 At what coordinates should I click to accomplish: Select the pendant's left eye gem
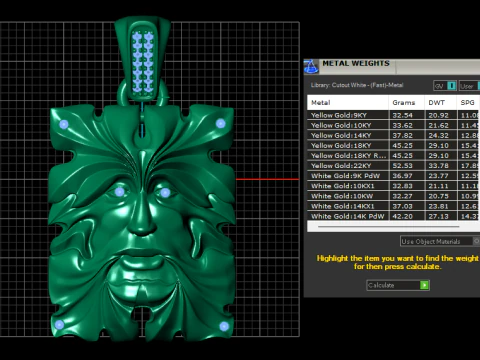point(119,192)
